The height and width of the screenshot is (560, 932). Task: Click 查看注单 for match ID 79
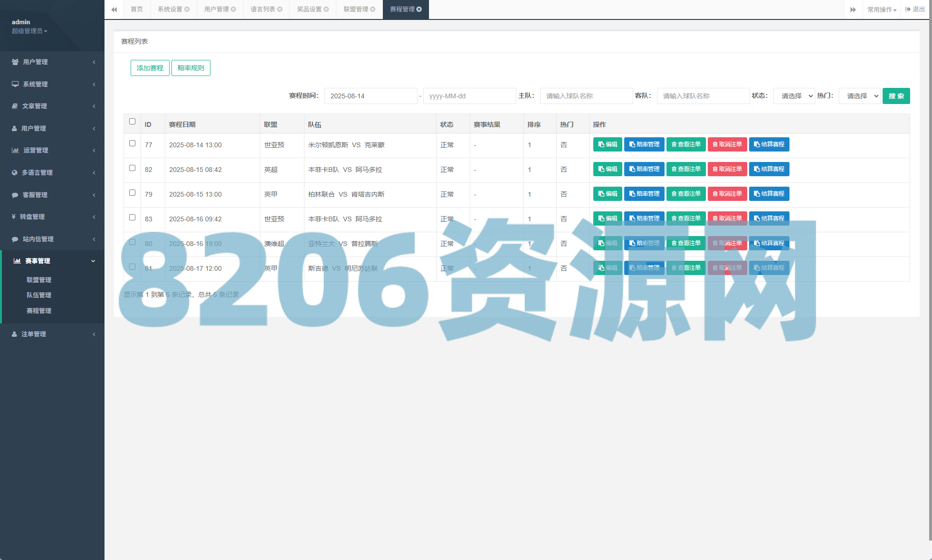click(686, 194)
